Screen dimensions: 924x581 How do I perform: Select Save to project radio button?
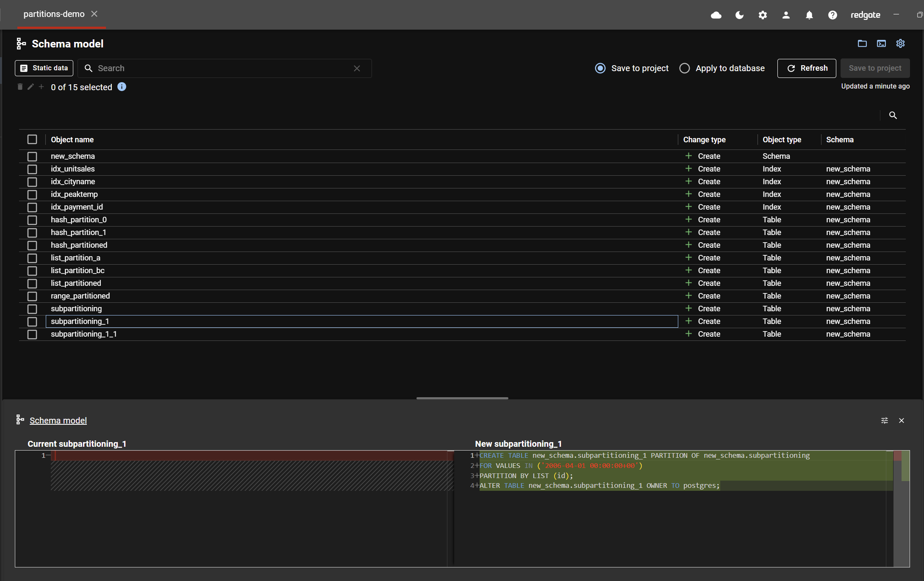(600, 68)
